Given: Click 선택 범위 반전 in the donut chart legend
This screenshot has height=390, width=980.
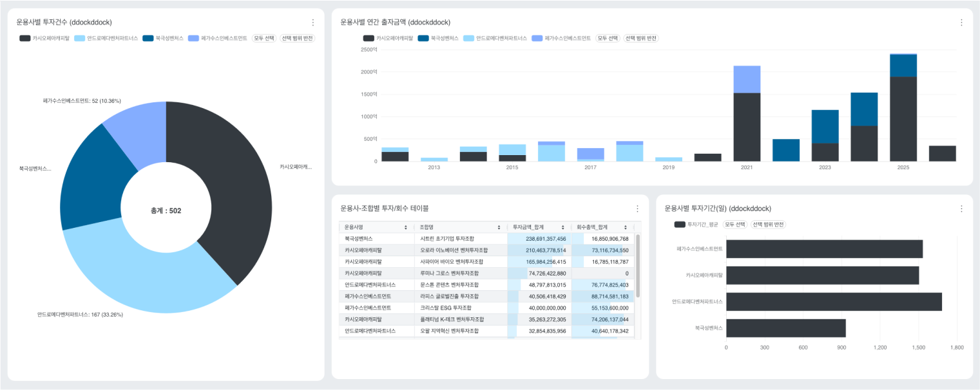Looking at the screenshot, I should tap(297, 39).
